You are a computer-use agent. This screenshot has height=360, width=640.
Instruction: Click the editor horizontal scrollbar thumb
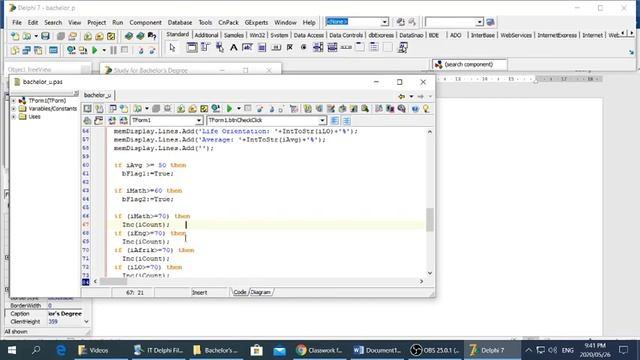[x=113, y=282]
